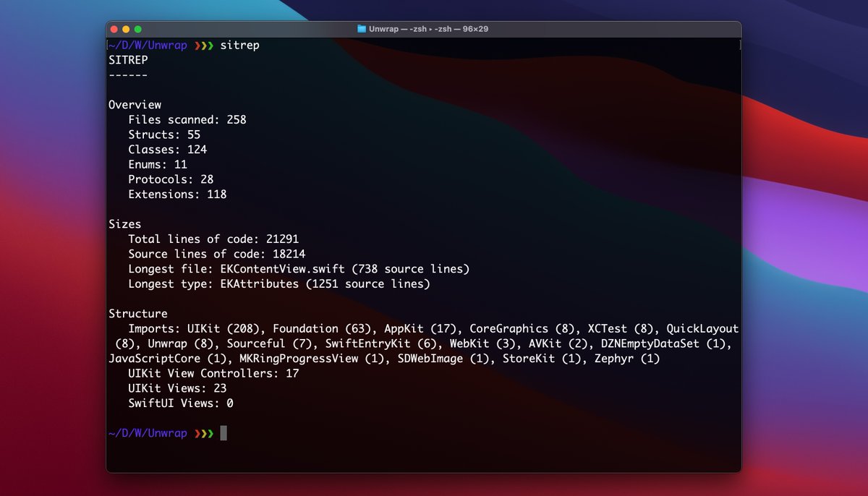Screen dimensions: 868x496
Task: Click the 'UIKit View Controllers: 17' line
Action: tap(213, 374)
